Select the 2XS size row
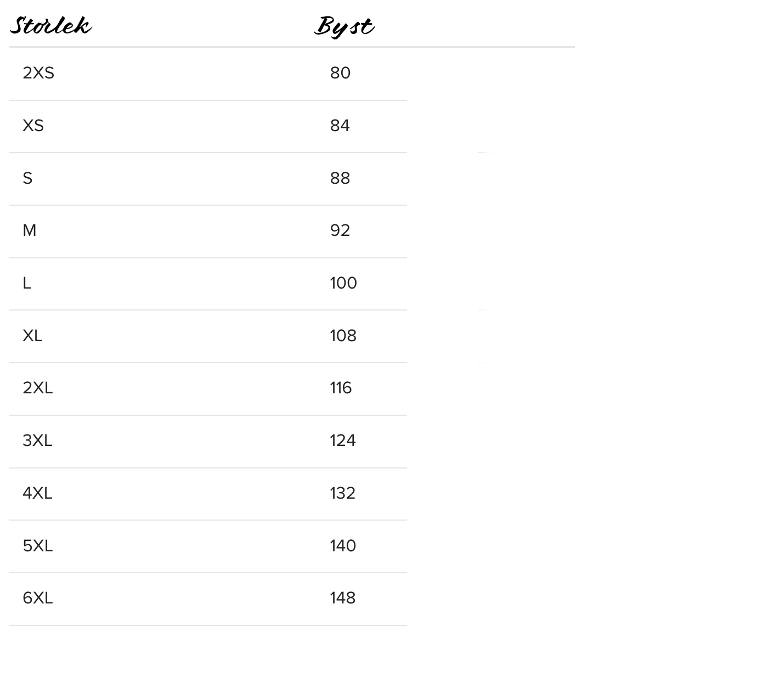Viewport: 768px width, 700px height. point(38,73)
